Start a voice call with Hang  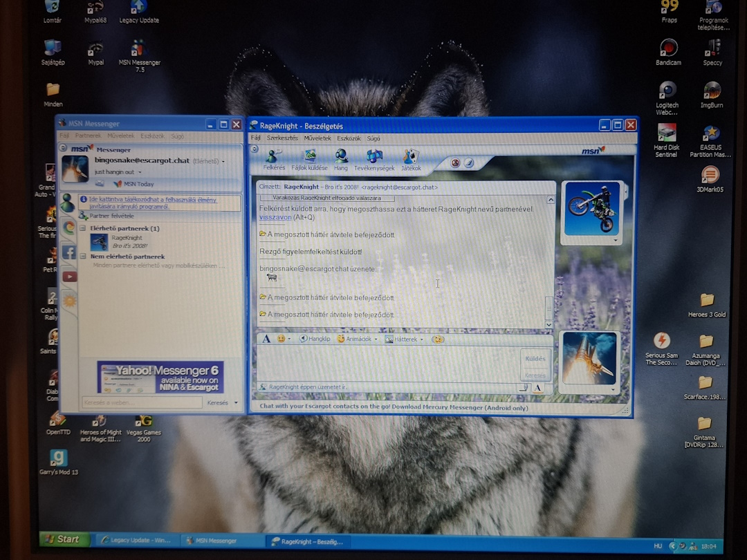pyautogui.click(x=340, y=160)
